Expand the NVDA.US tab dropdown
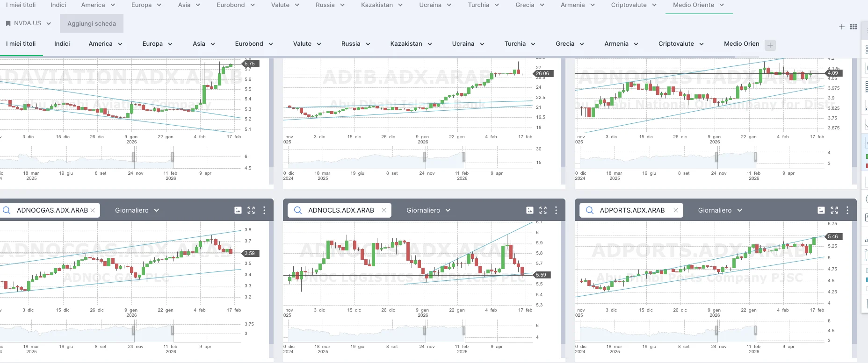The image size is (868, 363). click(49, 23)
